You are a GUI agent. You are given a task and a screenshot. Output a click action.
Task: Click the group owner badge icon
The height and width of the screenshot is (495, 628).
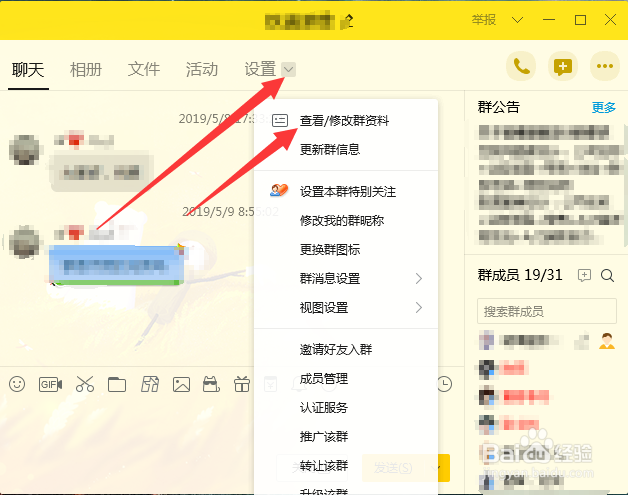607,341
